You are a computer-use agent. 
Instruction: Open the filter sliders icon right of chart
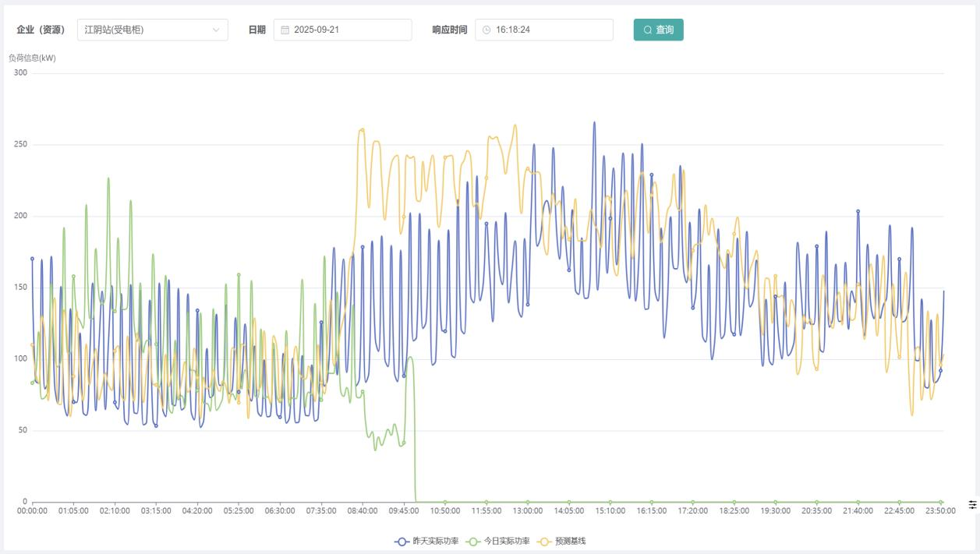[972, 505]
